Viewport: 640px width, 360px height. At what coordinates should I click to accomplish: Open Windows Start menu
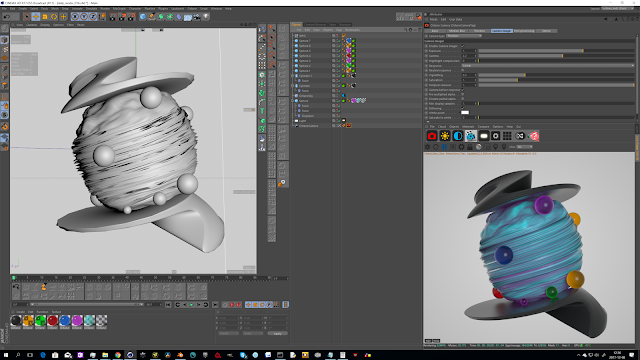tap(6, 355)
